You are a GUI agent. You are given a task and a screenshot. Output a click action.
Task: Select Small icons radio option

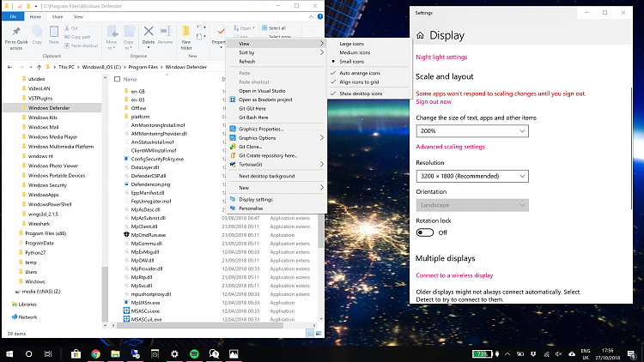(351, 62)
